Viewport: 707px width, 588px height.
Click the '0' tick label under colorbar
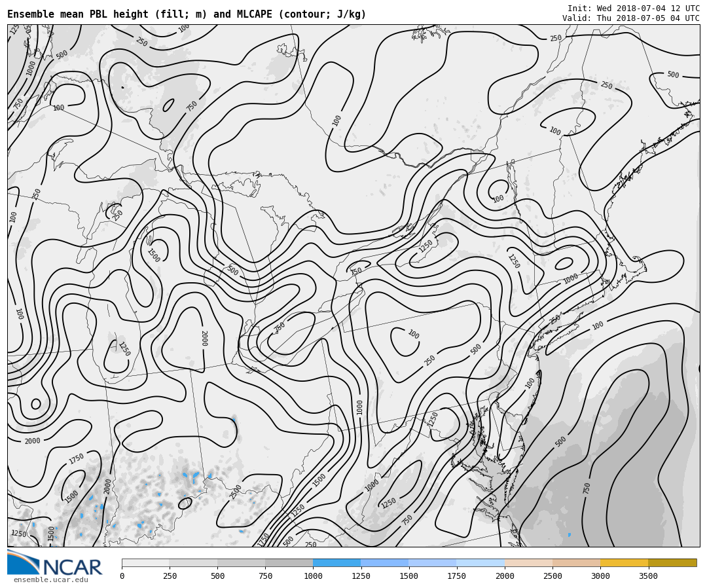[122, 576]
